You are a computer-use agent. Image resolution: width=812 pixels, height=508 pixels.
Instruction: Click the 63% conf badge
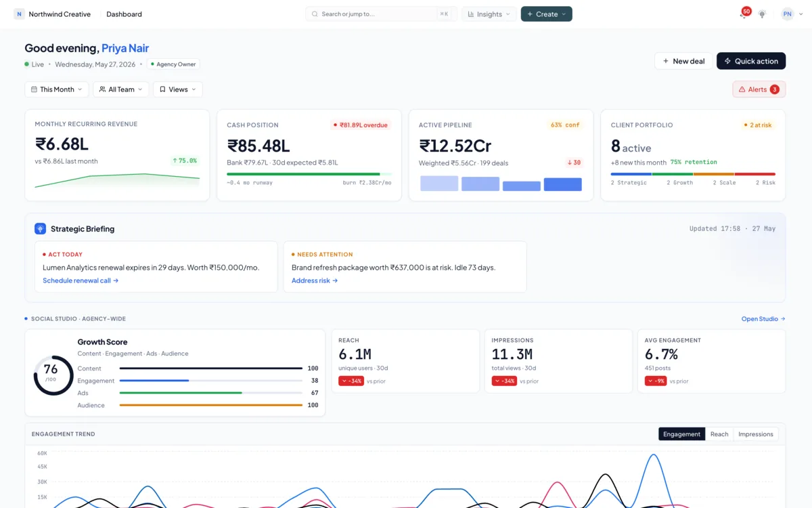point(565,125)
